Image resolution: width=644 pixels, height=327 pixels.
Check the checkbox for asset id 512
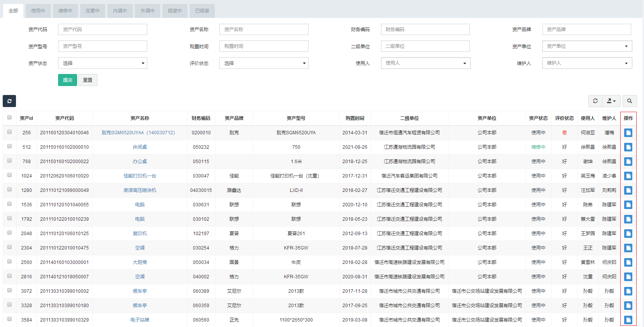tap(9, 146)
